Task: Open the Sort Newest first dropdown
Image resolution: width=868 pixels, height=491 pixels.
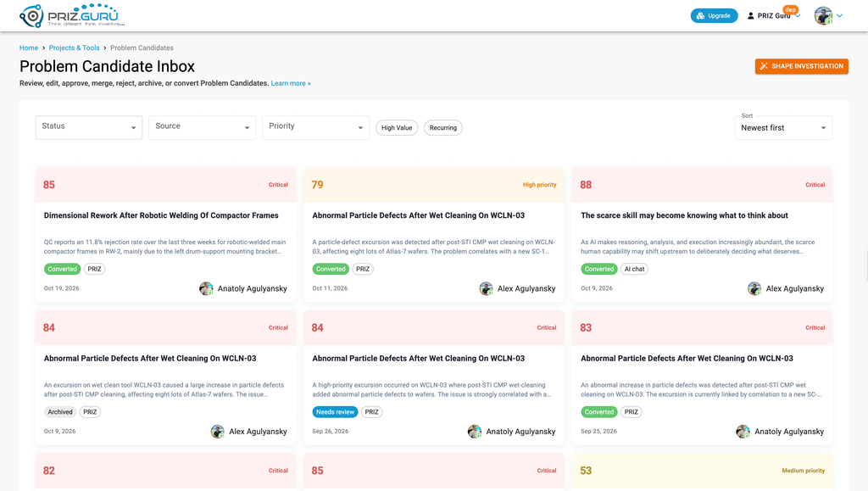Action: 783,128
